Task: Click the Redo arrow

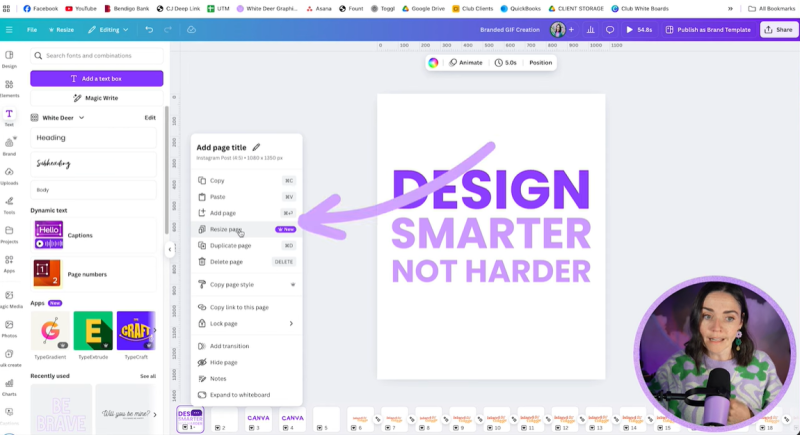Action: tap(168, 30)
